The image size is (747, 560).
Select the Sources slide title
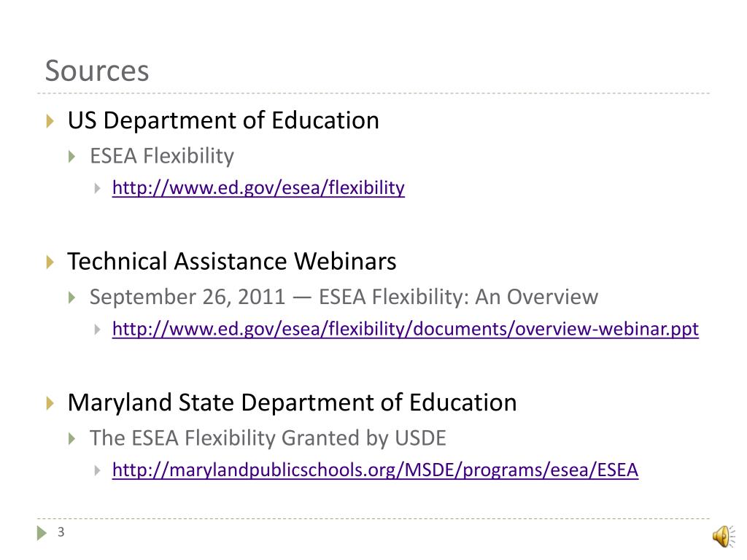coord(97,71)
